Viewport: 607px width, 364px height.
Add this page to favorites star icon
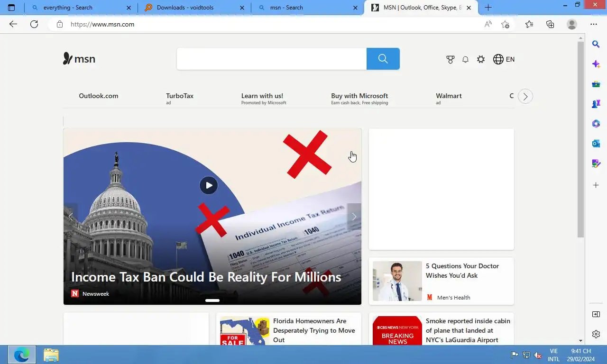pyautogui.click(x=506, y=24)
